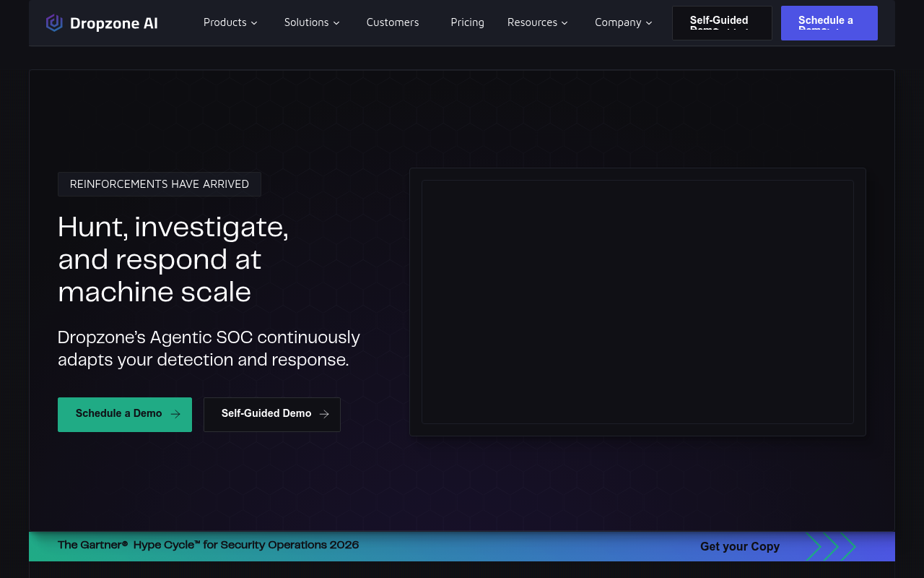Screen dimensions: 924x578
Task: Click the arrow on the green Schedule a Demo button
Action: coord(175,414)
